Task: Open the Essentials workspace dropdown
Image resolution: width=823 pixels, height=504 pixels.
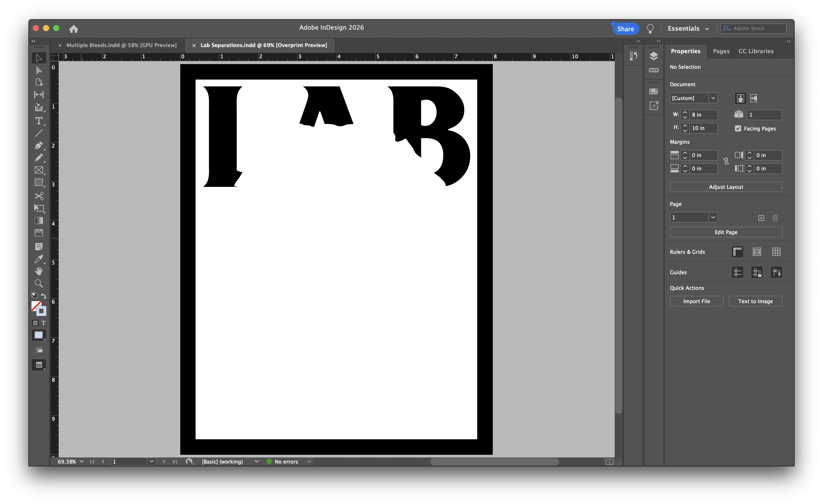Action: pos(688,29)
